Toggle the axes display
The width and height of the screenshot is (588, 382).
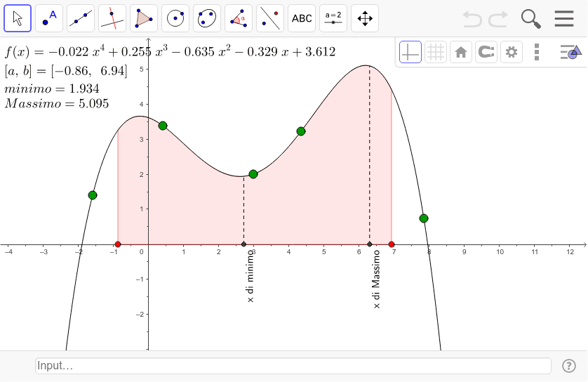pyautogui.click(x=410, y=52)
